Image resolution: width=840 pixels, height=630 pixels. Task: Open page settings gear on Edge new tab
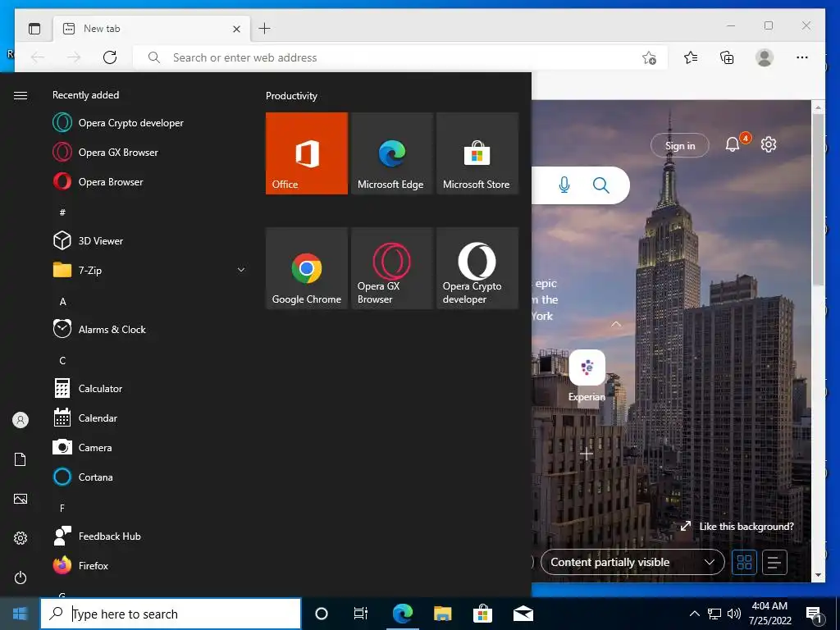coord(769,144)
